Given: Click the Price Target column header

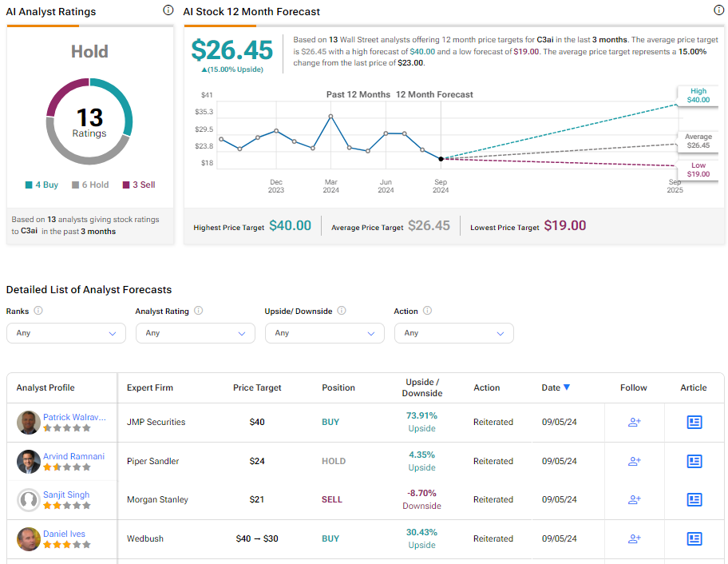Looking at the screenshot, I should 257,387.
